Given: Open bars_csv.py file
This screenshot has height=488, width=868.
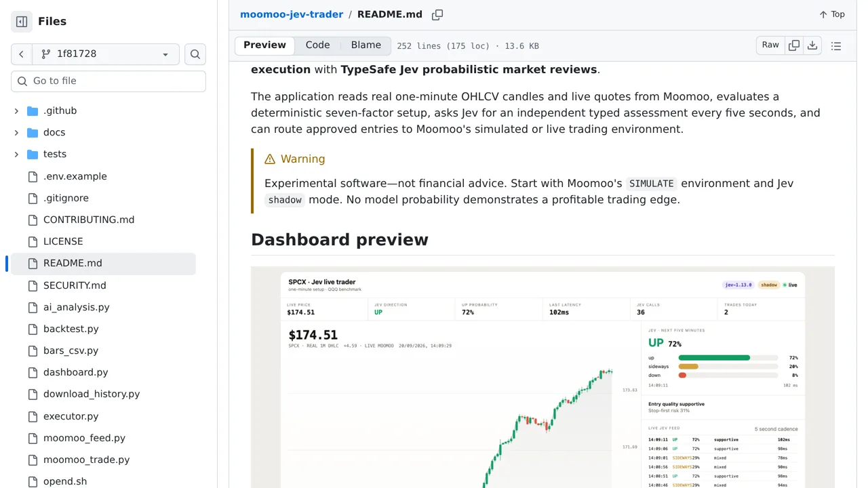Looking at the screenshot, I should pos(71,350).
